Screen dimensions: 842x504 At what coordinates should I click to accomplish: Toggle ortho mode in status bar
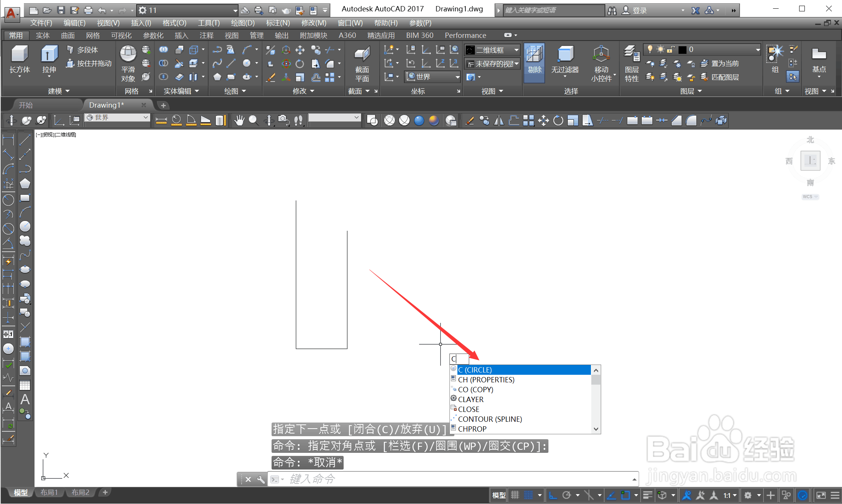coord(553,495)
